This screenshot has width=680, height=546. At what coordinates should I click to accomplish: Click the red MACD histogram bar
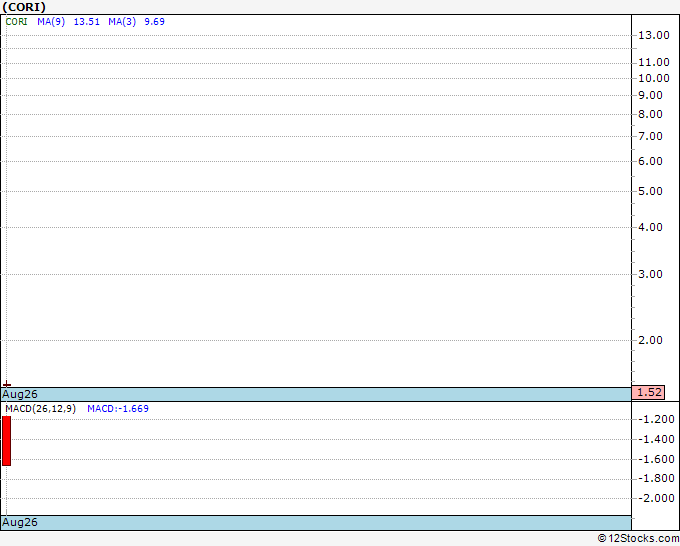(7, 441)
